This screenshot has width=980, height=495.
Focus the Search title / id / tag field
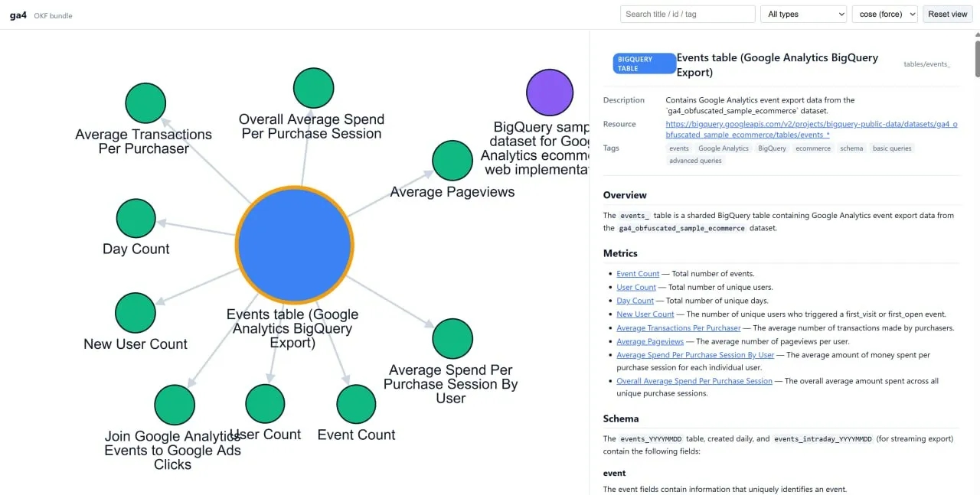tap(688, 14)
